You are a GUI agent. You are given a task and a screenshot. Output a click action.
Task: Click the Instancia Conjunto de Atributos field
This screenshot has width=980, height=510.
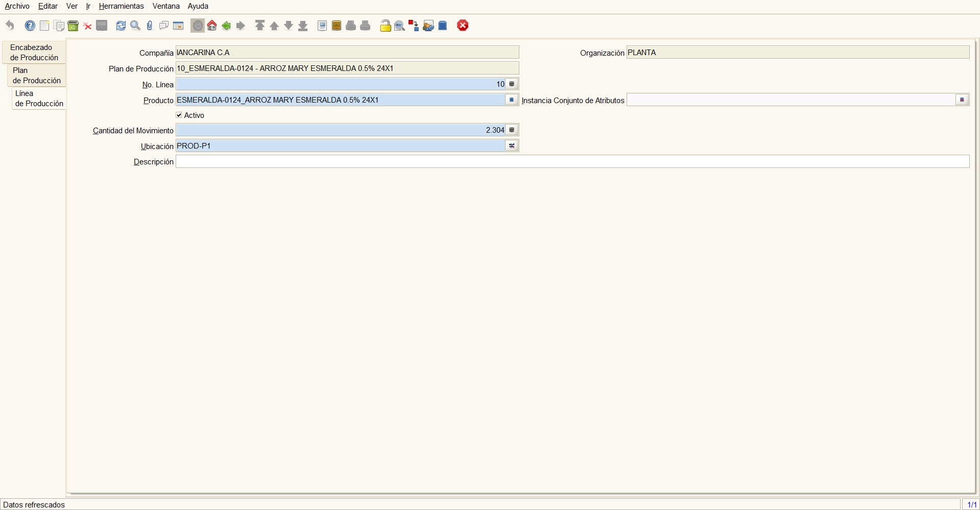point(791,100)
